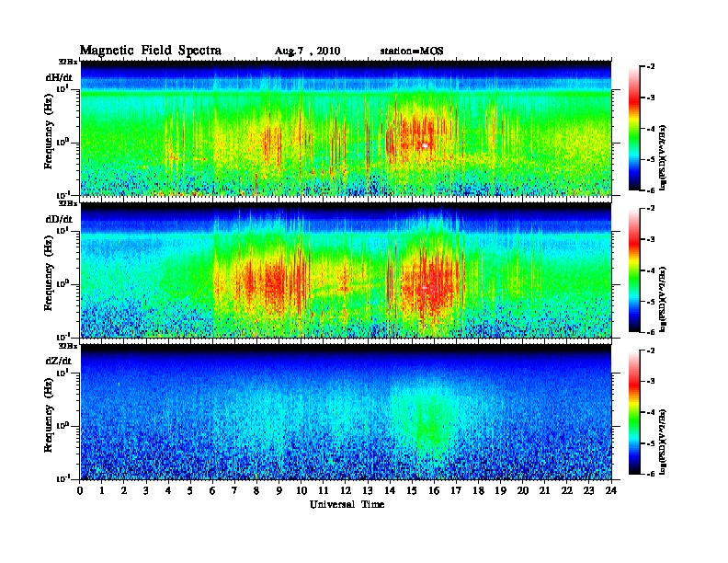Click the dZ/dt panel label
This screenshot has width=728, height=563.
click(x=59, y=361)
